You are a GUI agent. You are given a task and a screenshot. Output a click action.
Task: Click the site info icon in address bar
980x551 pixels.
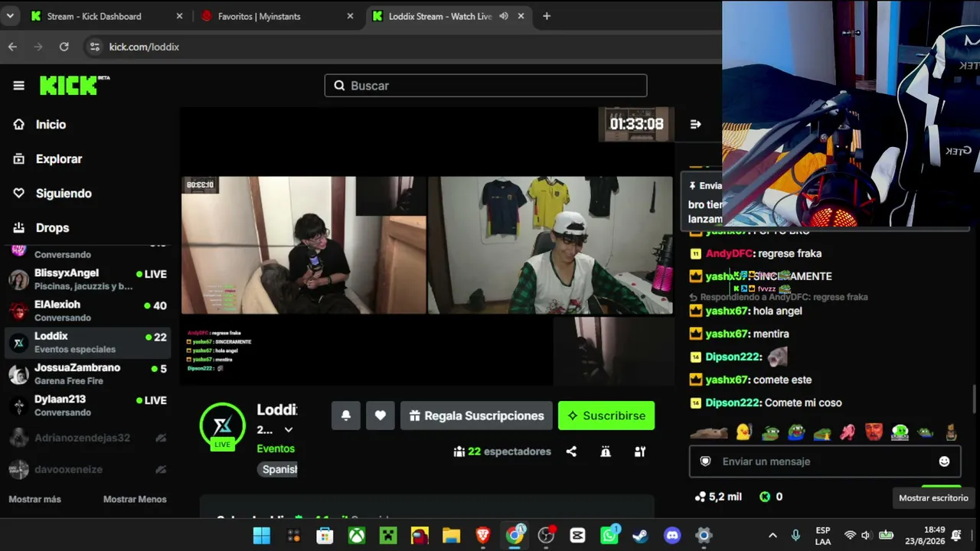pos(94,47)
